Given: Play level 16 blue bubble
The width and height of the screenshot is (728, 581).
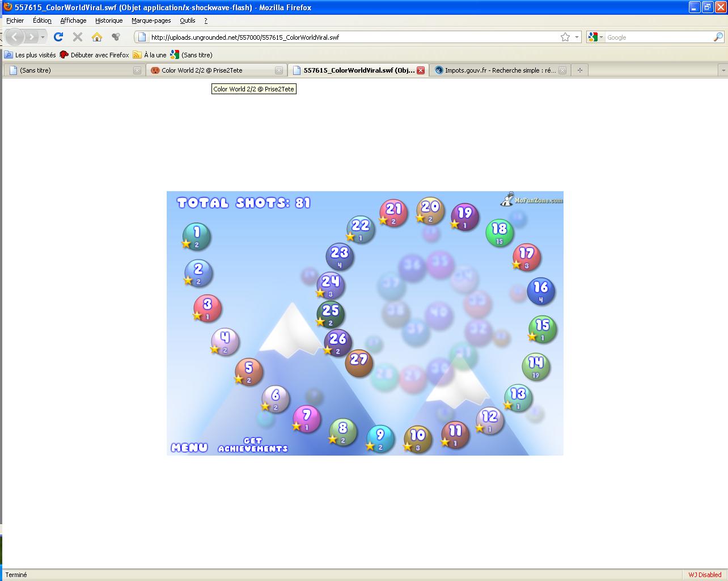Looking at the screenshot, I should (540, 290).
